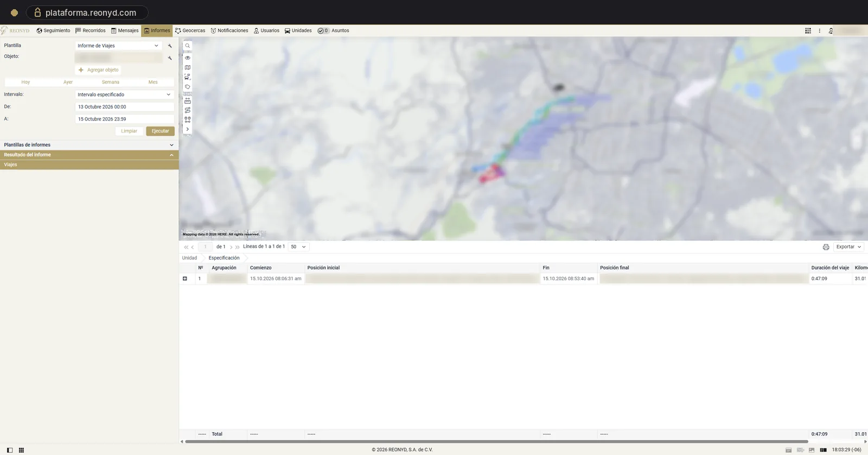Click the 15.10.2026 08:53:40 am cell
The width and height of the screenshot is (868, 455).
tap(569, 279)
